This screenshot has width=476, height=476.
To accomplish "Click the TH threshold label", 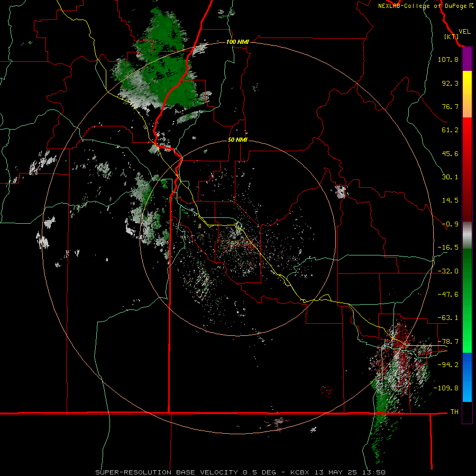I will [x=454, y=412].
